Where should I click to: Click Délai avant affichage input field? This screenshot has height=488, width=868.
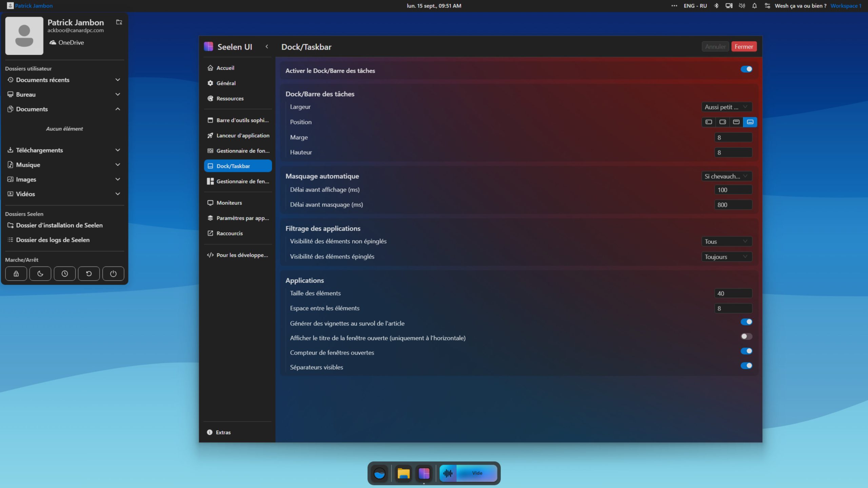(733, 190)
